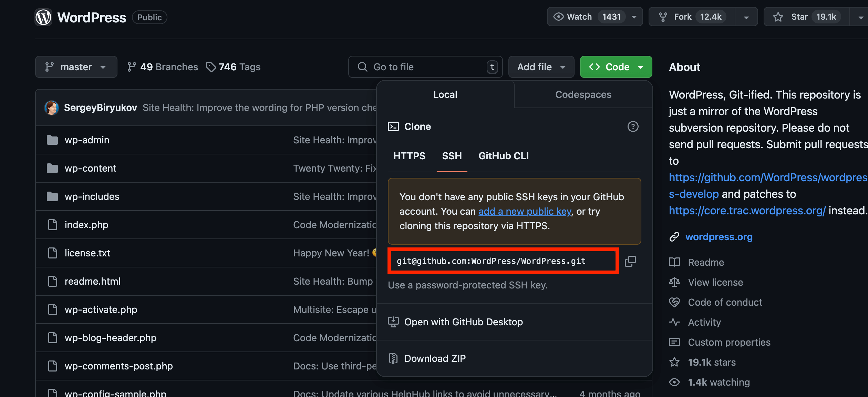
Task: Open the Activity link in About
Action: pos(704,322)
